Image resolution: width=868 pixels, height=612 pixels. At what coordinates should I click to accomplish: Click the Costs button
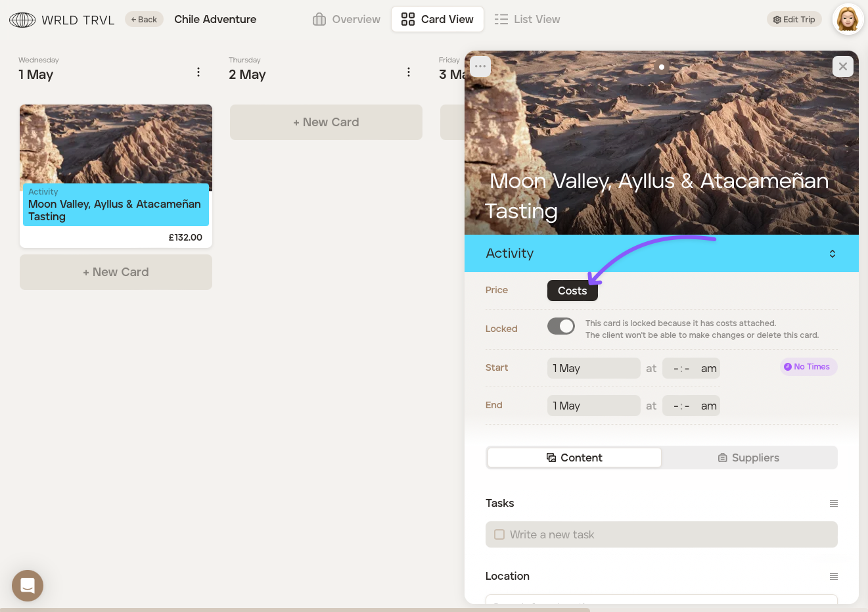tap(572, 291)
